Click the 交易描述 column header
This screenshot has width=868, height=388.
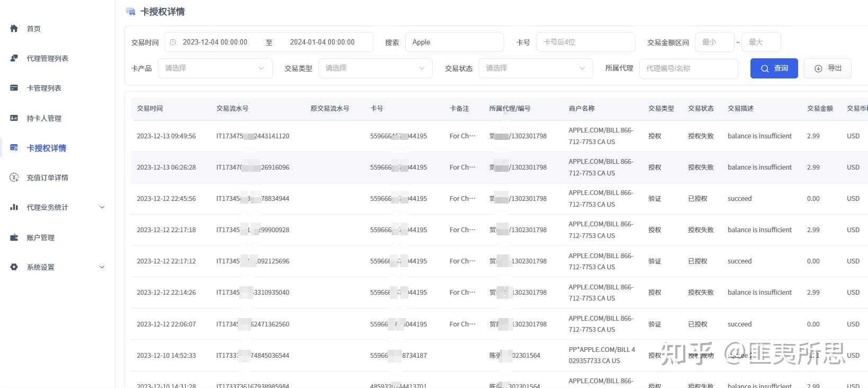(x=741, y=109)
